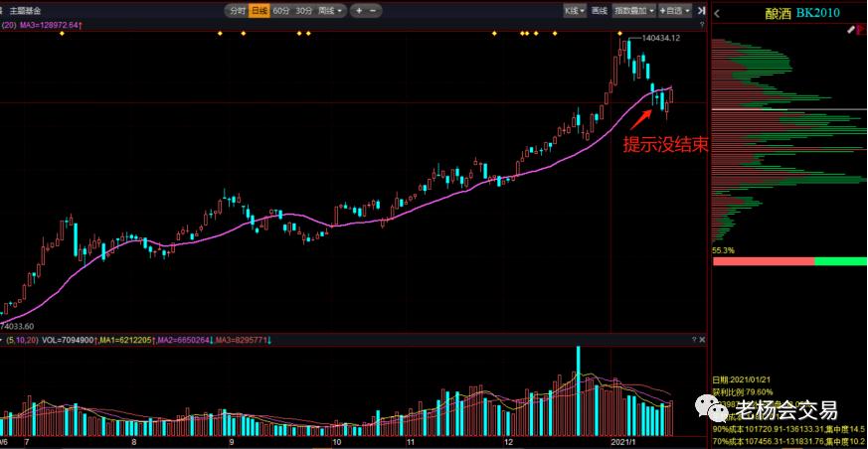
Task: Open the 周线 period dropdown
Action: click(x=330, y=11)
